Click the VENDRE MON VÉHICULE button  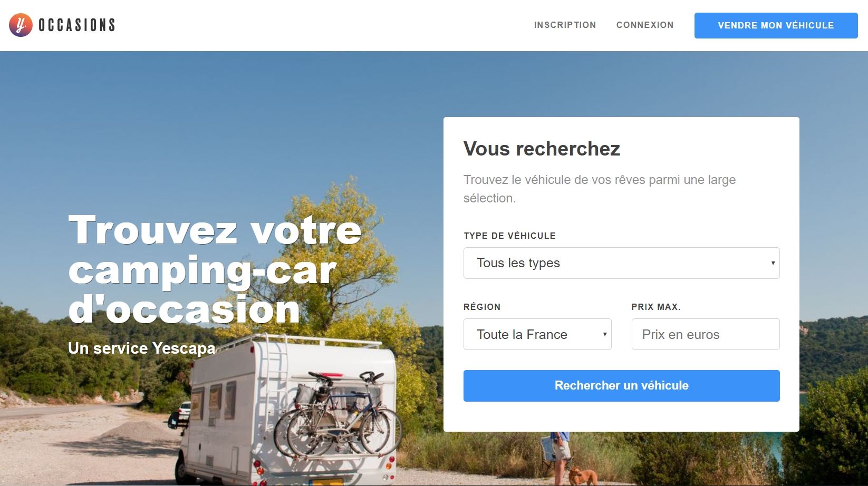point(776,25)
